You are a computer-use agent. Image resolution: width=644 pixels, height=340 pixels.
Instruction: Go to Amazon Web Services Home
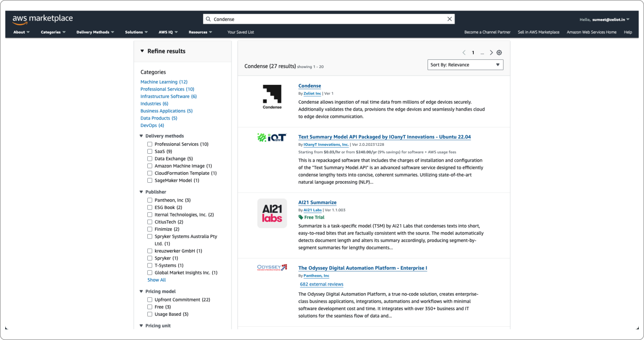coord(592,32)
